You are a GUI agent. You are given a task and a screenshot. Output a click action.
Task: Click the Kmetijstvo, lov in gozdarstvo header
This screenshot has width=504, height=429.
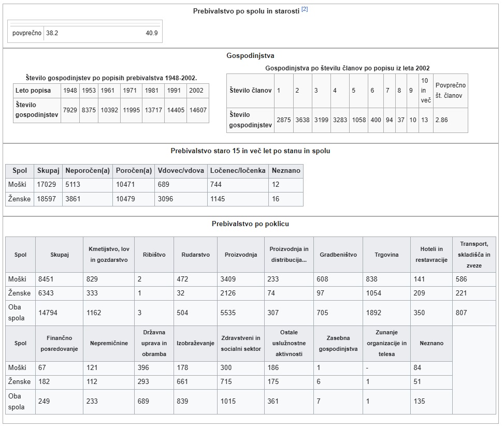pos(108,255)
